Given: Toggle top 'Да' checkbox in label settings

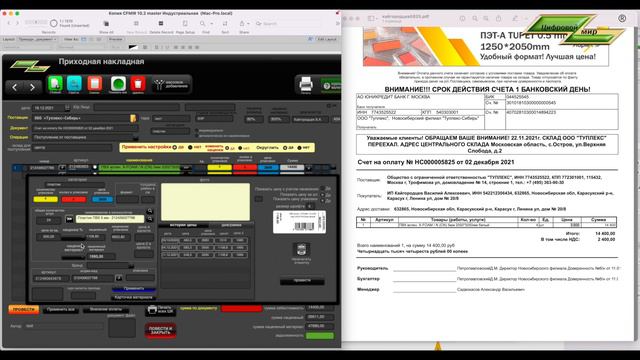Looking at the screenshot, I should (322, 189).
